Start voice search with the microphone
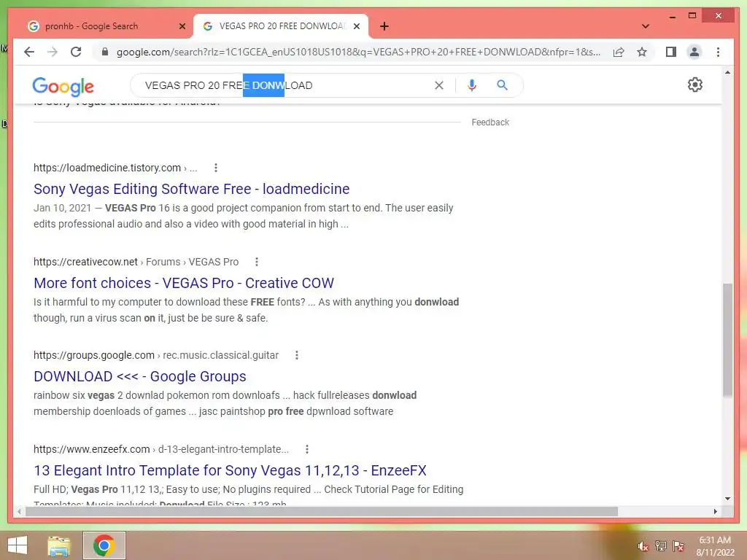Screen dimensions: 747x560 coord(472,85)
